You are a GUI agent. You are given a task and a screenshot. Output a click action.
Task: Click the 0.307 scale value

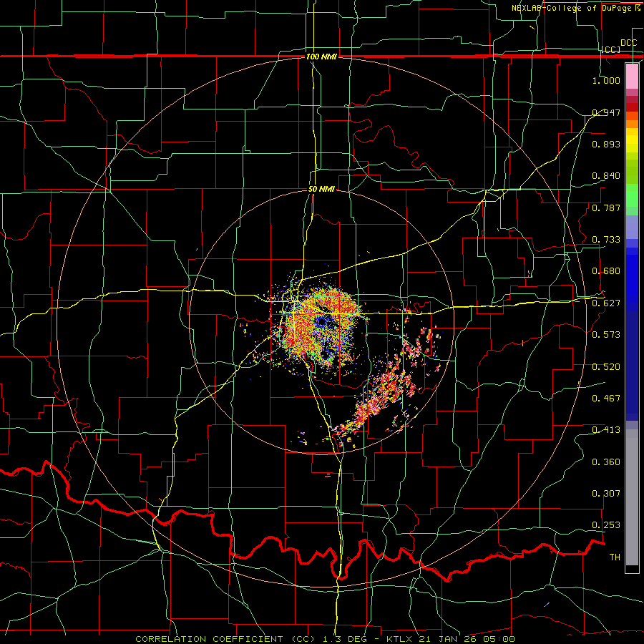point(606,494)
